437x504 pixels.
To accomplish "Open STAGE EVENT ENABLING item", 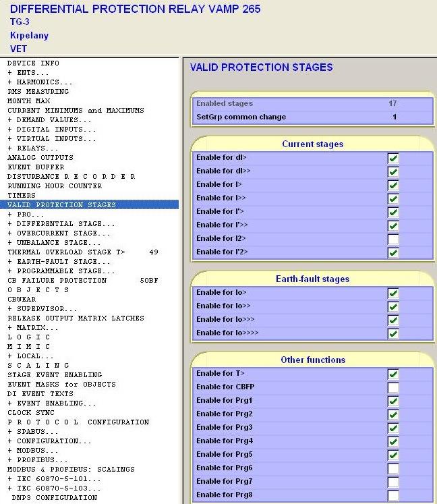I will 55,375.
